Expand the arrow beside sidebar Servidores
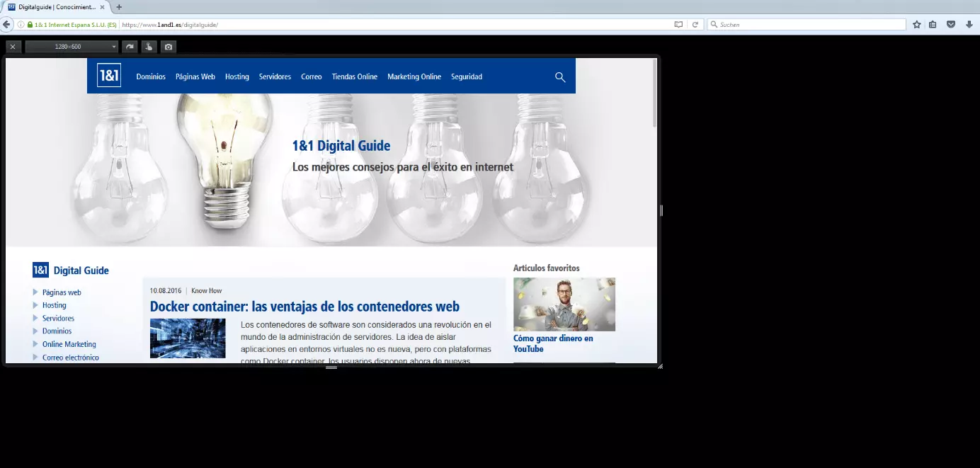Image resolution: width=980 pixels, height=468 pixels. click(x=35, y=319)
